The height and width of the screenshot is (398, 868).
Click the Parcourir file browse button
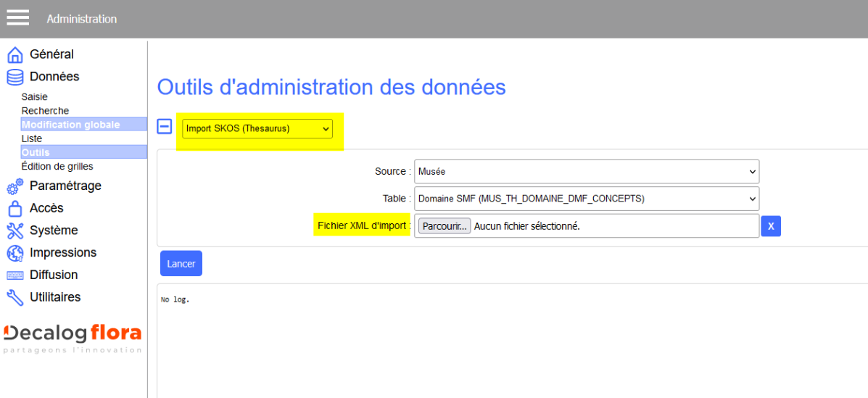tap(444, 226)
